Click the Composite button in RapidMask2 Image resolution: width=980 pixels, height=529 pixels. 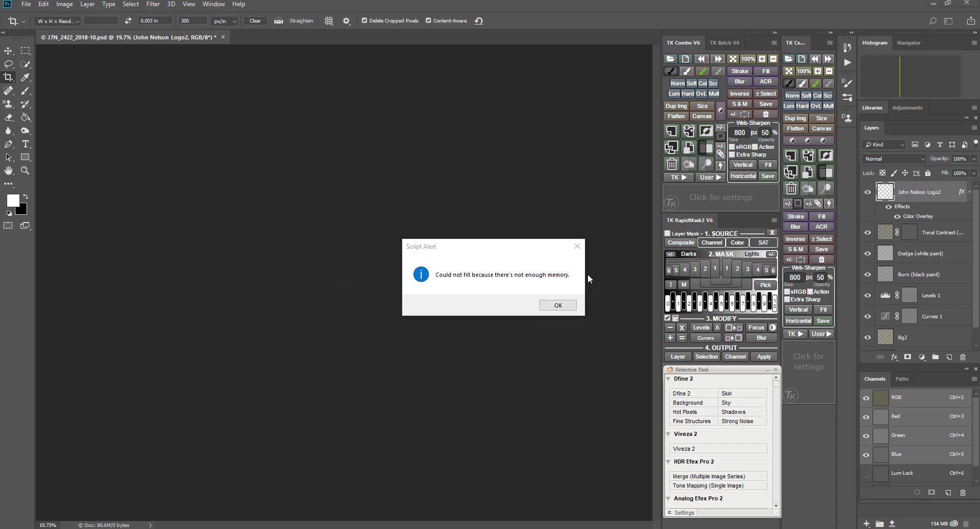pyautogui.click(x=681, y=243)
